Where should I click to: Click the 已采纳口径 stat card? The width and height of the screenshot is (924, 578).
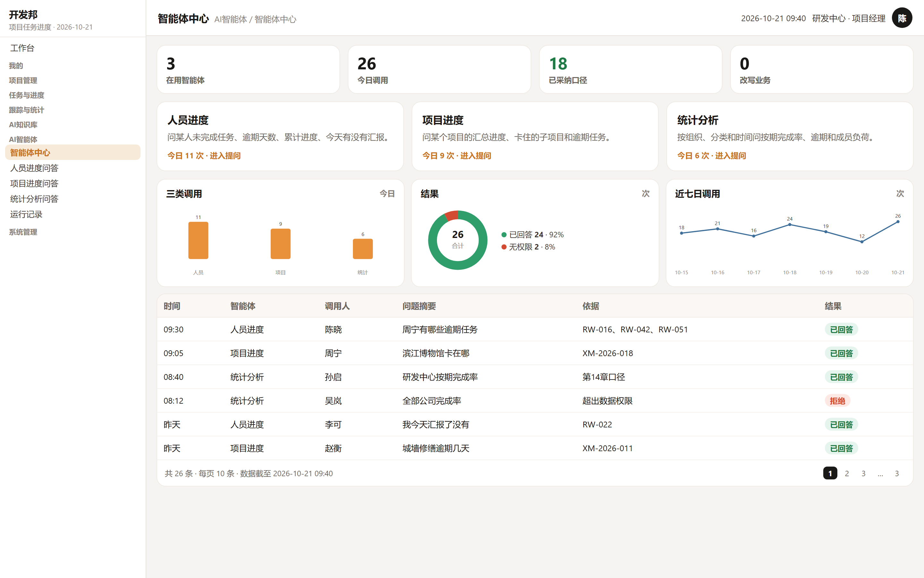(x=630, y=69)
